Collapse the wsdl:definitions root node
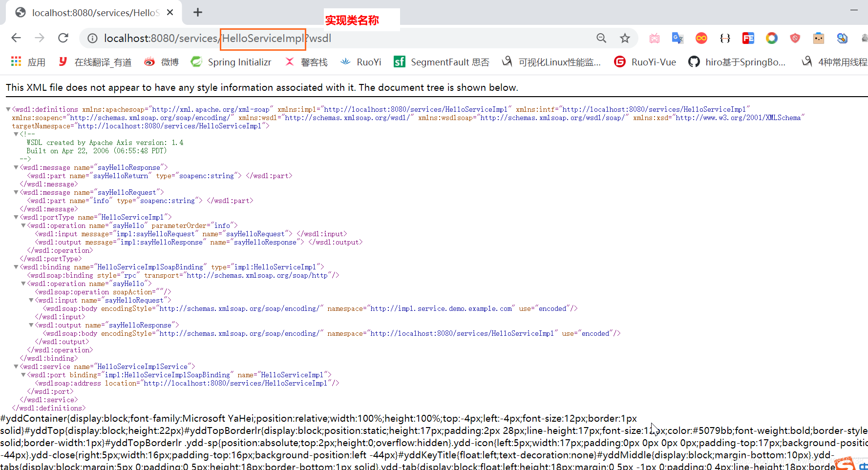 [8, 109]
